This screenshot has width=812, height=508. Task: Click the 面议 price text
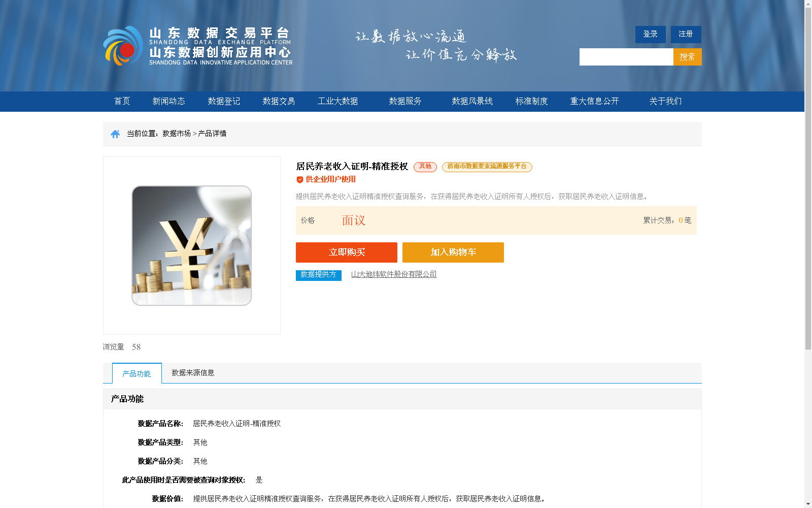coord(354,220)
